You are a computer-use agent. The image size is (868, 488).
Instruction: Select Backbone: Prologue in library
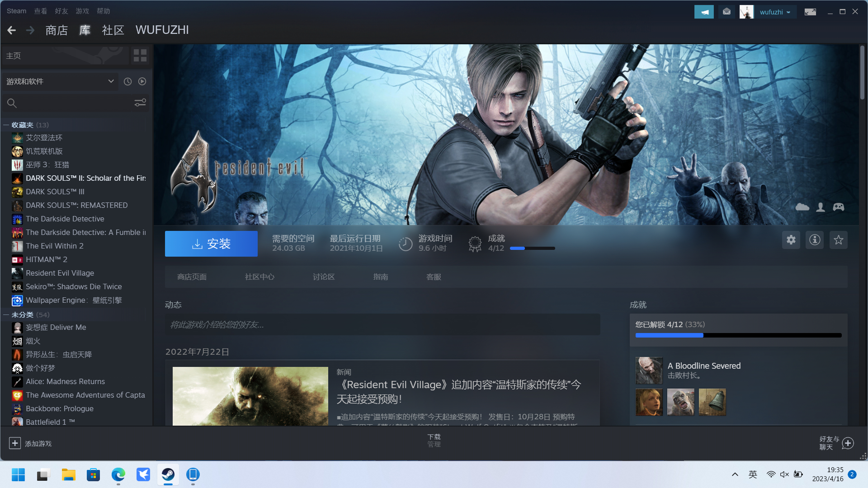click(60, 408)
